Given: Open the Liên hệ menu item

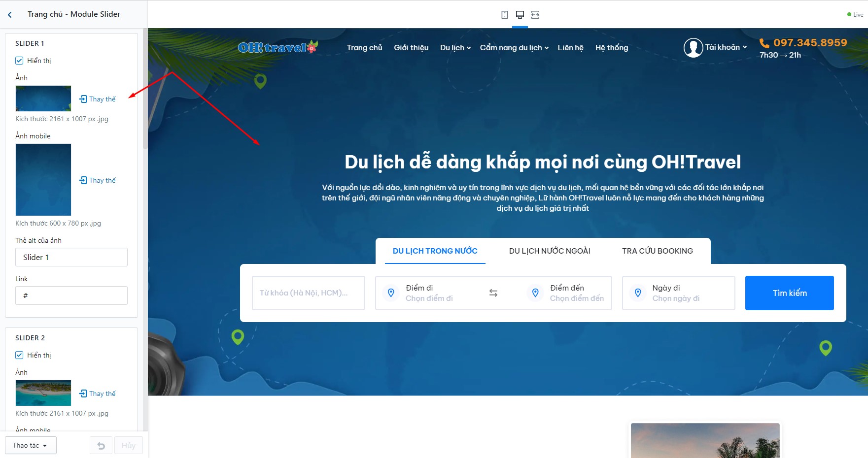Looking at the screenshot, I should pos(570,48).
